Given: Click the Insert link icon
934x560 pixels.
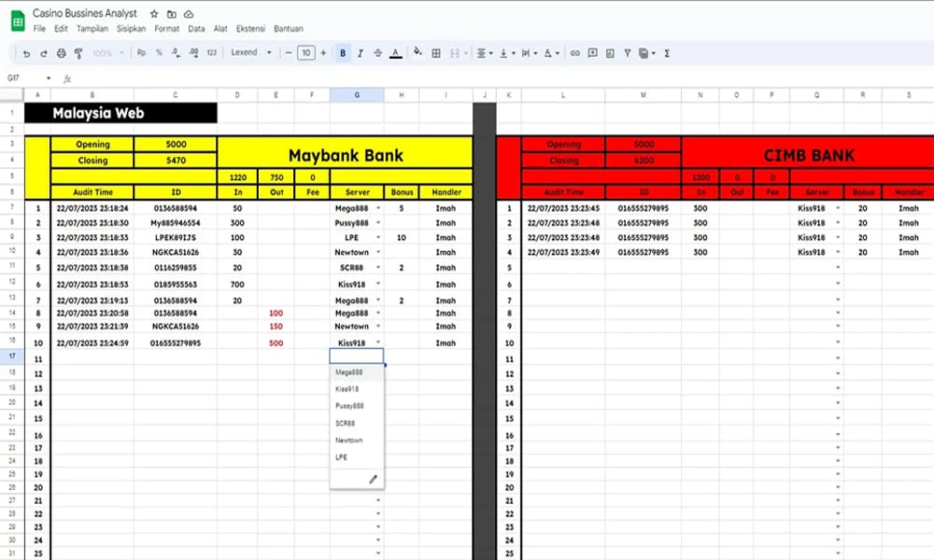Looking at the screenshot, I should 574,53.
